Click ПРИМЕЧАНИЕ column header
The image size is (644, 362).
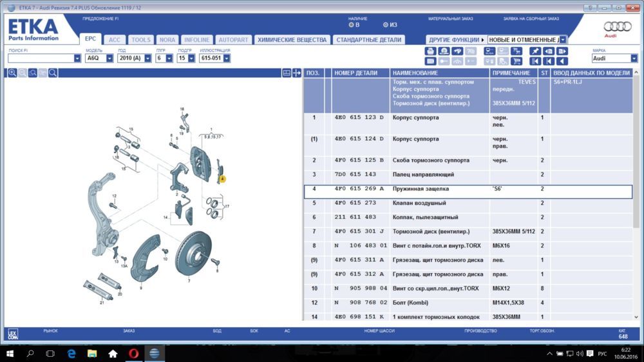(x=513, y=73)
